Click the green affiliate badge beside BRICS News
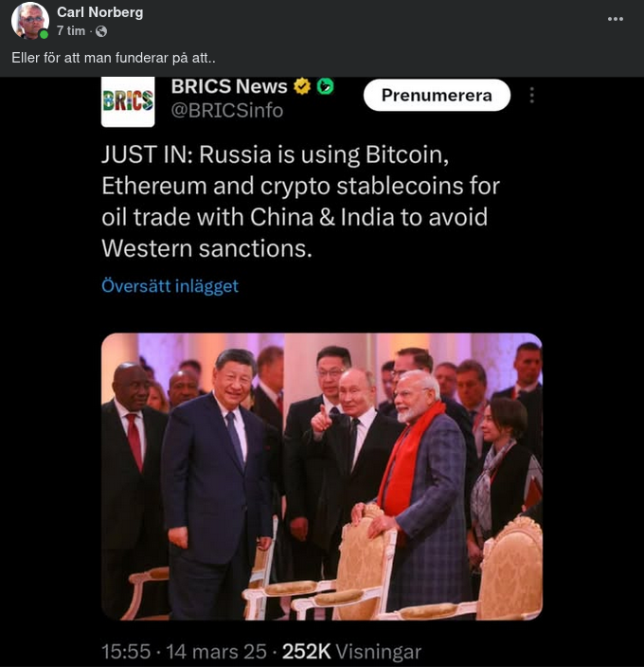 click(x=325, y=86)
